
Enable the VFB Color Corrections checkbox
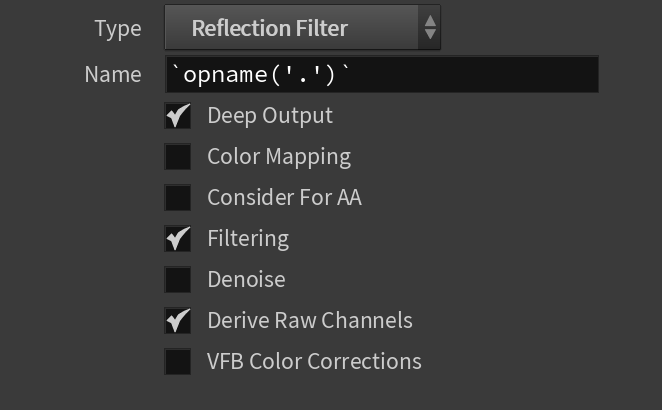tap(178, 361)
